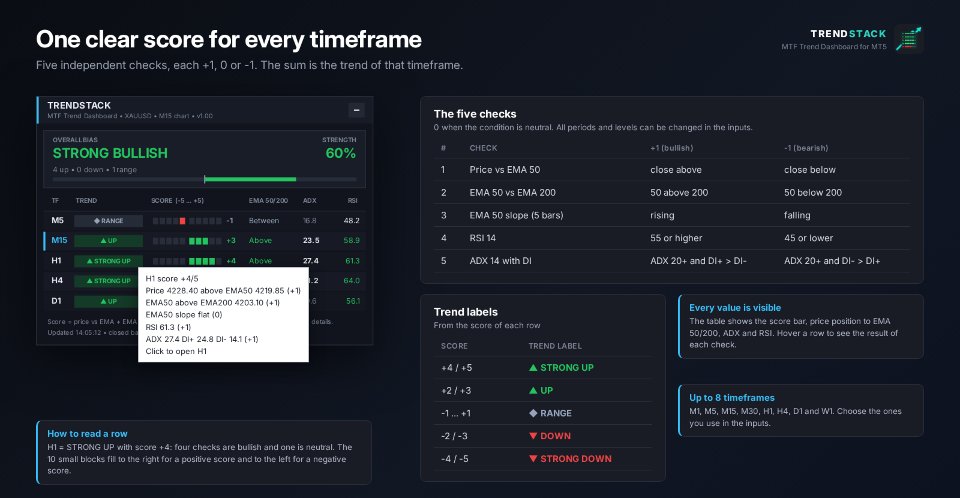
Task: Click 'Up to 8 timeframes' heading
Action: 732,398
